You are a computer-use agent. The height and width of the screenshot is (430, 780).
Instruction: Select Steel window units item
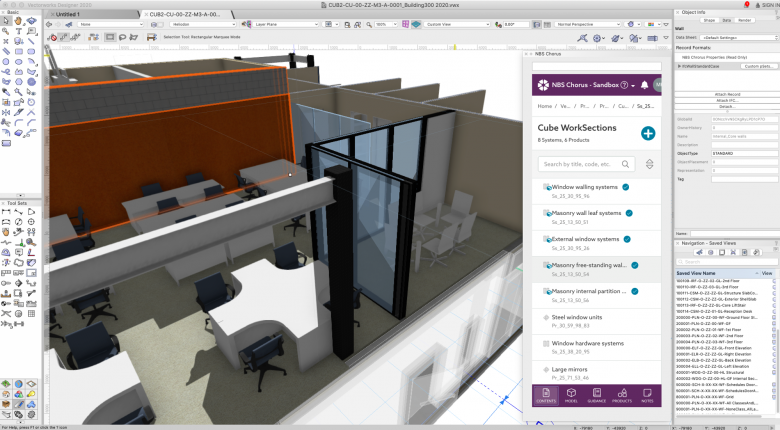pyautogui.click(x=580, y=318)
